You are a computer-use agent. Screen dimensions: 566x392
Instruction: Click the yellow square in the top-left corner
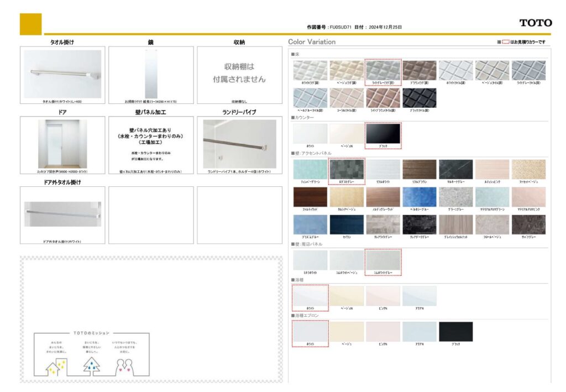pos(30,24)
